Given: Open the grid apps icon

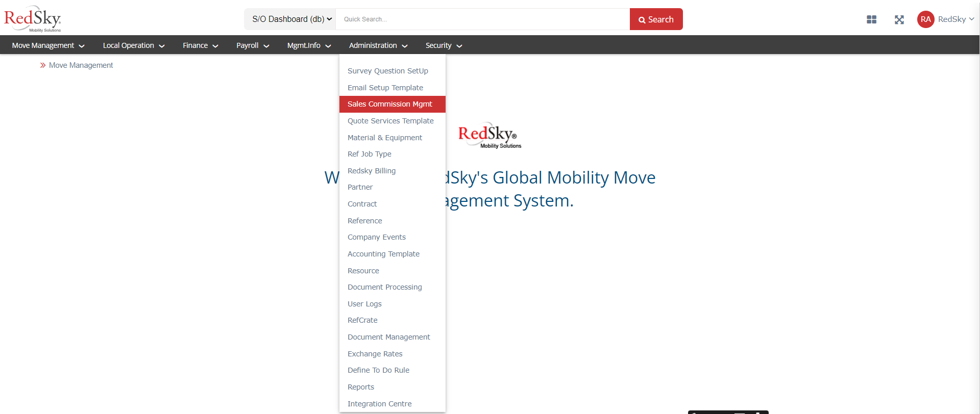Looking at the screenshot, I should pos(871,19).
